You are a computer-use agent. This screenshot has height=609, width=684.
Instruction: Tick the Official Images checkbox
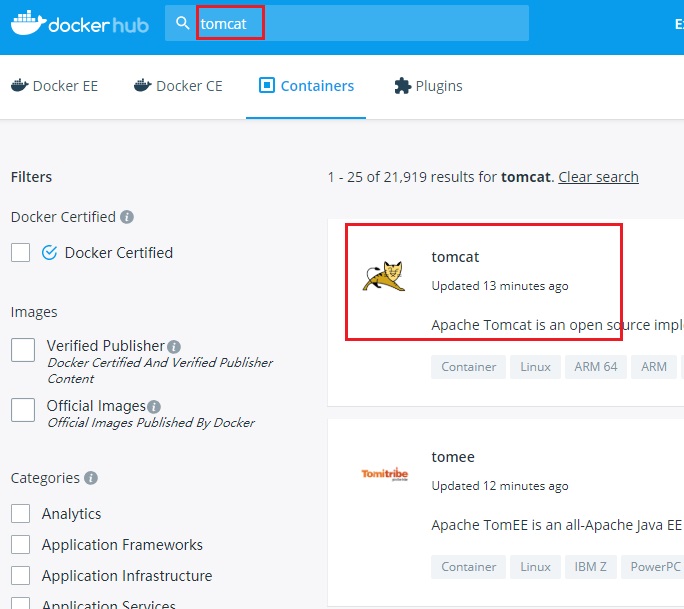[x=23, y=410]
